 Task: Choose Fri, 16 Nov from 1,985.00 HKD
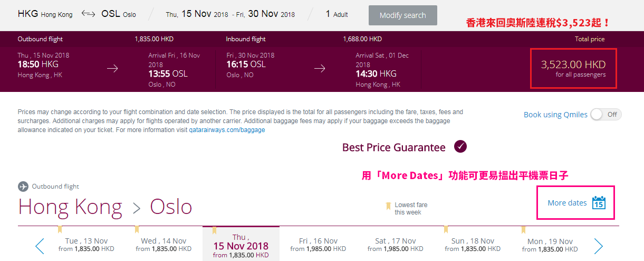click(318, 245)
